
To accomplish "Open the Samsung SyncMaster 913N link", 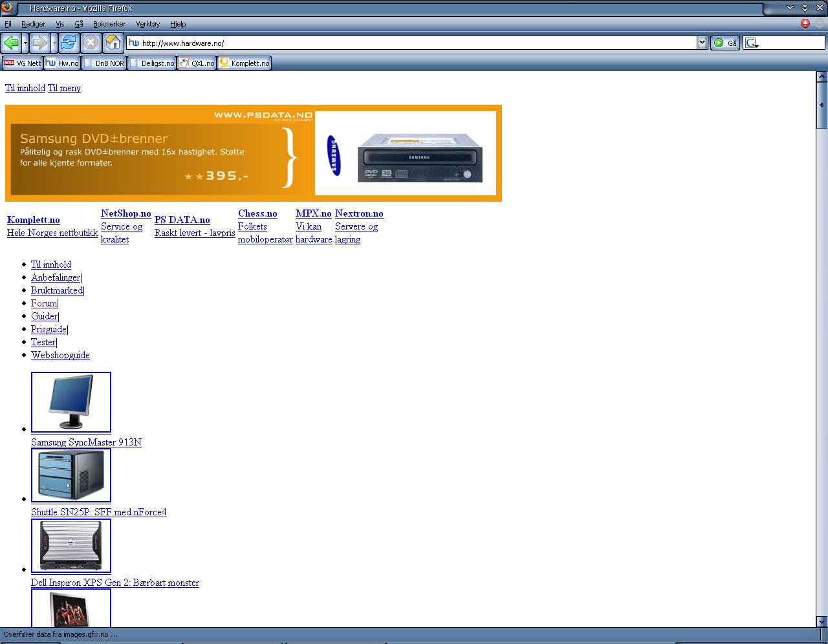I will (x=86, y=442).
